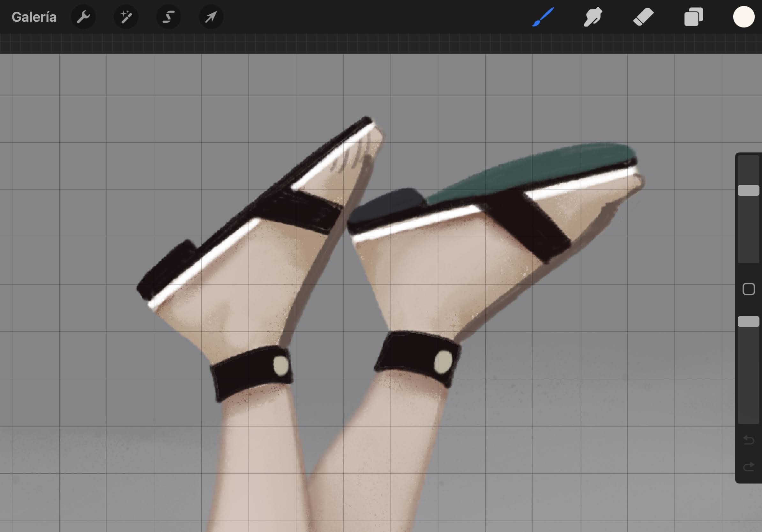Select the Brush tool

point(543,17)
